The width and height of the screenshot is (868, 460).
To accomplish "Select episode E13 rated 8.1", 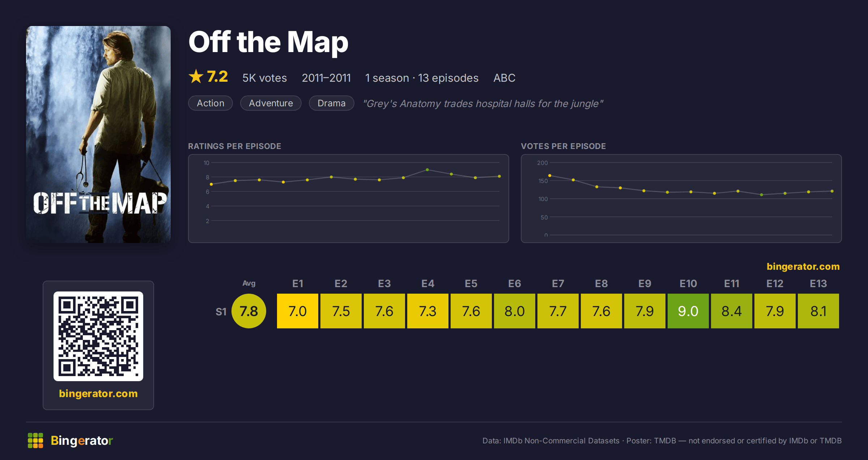I will (x=818, y=311).
